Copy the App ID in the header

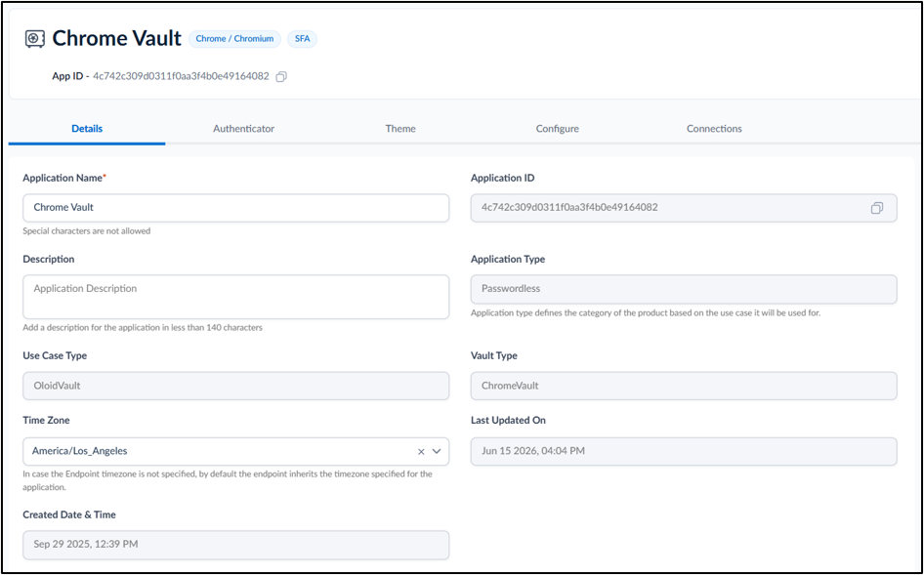tap(281, 76)
